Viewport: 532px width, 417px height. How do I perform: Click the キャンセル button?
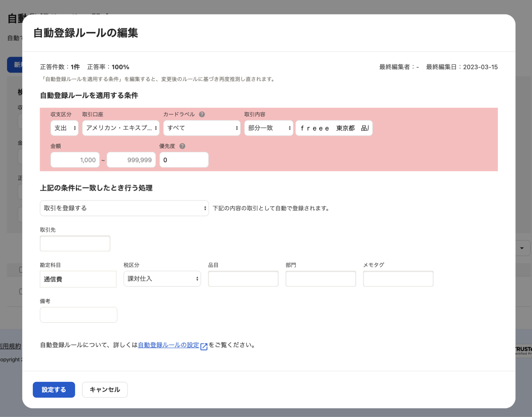[105, 390]
